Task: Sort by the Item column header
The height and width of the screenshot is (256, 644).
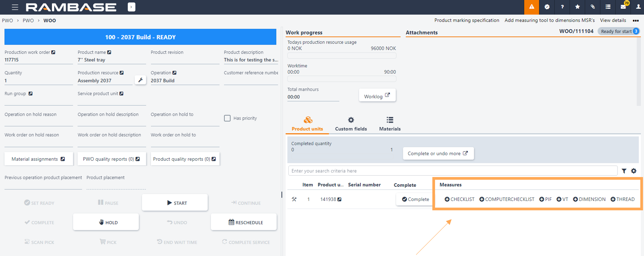Action: (x=308, y=185)
